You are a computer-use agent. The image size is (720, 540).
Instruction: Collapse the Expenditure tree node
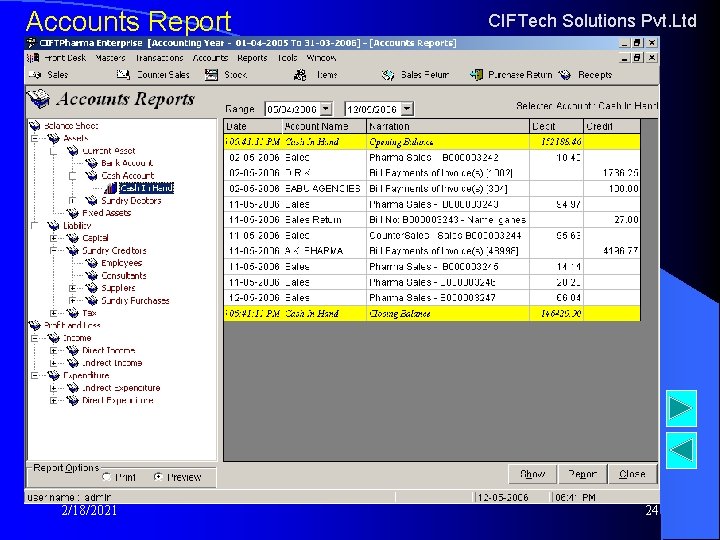[x=34, y=376]
